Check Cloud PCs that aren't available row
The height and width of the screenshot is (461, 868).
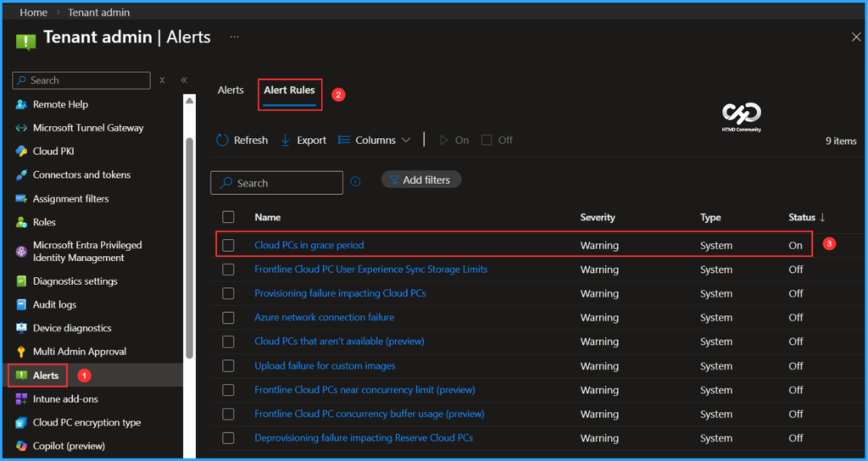pyautogui.click(x=228, y=342)
